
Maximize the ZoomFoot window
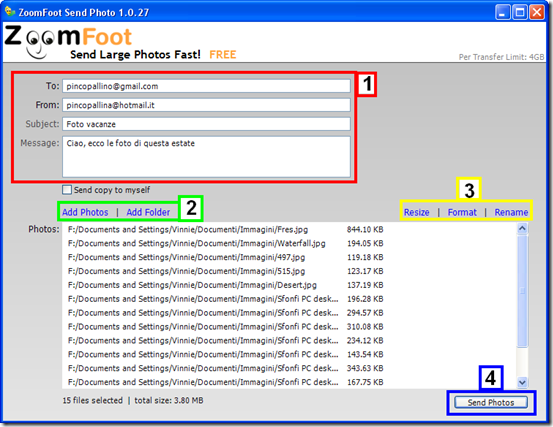point(519,12)
